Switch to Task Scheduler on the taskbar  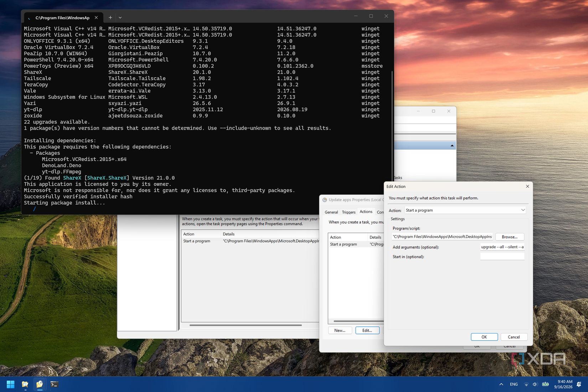tap(40, 384)
